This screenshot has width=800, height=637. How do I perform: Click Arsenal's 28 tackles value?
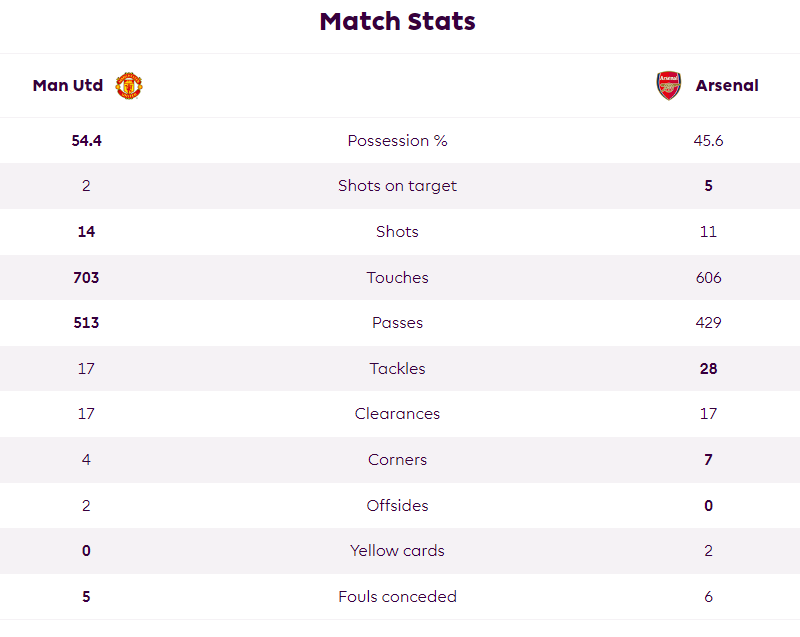click(x=708, y=369)
